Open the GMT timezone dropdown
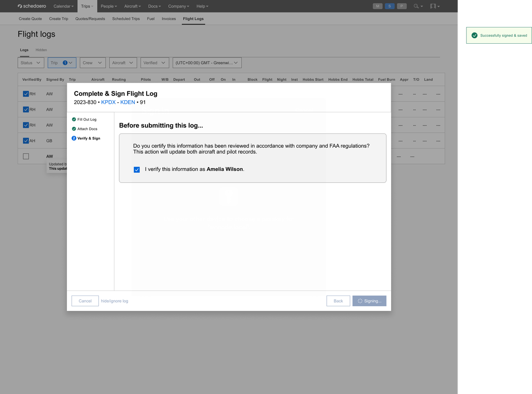The image size is (532, 394). click(x=207, y=63)
